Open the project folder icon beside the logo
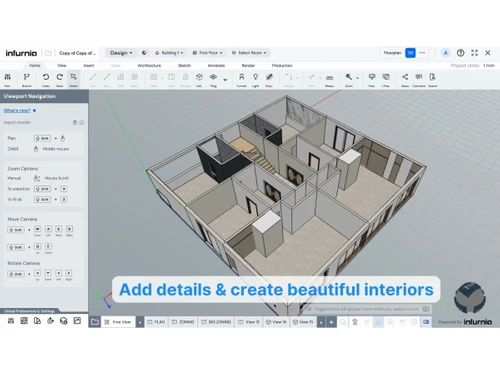The height and width of the screenshot is (375, 500). [x=48, y=53]
